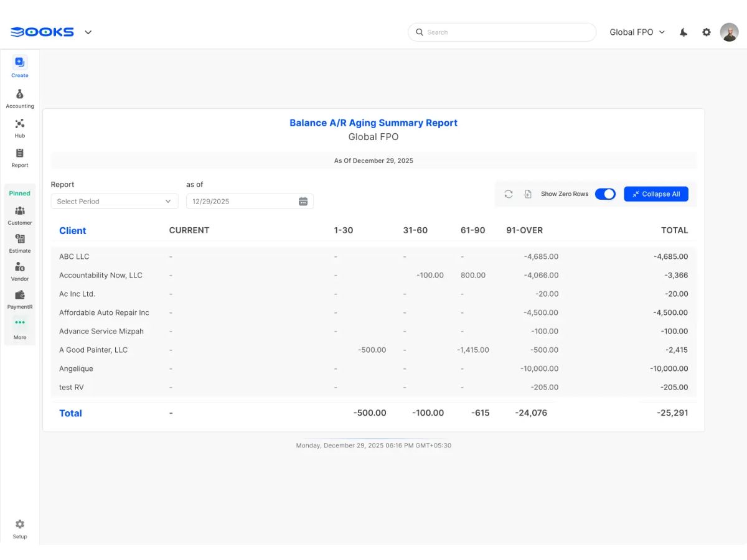This screenshot has height=560, width=747.
Task: Click the refresh report icon
Action: tap(509, 194)
